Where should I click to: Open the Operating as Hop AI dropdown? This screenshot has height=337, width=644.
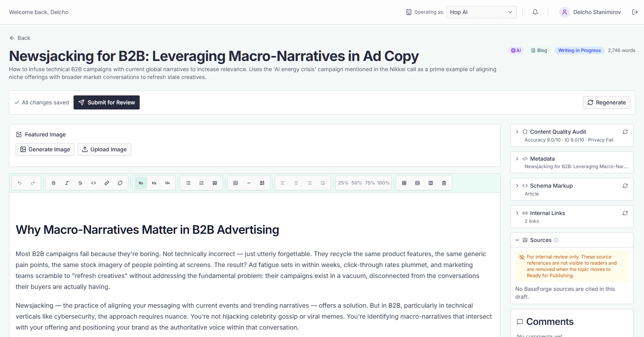click(x=481, y=12)
